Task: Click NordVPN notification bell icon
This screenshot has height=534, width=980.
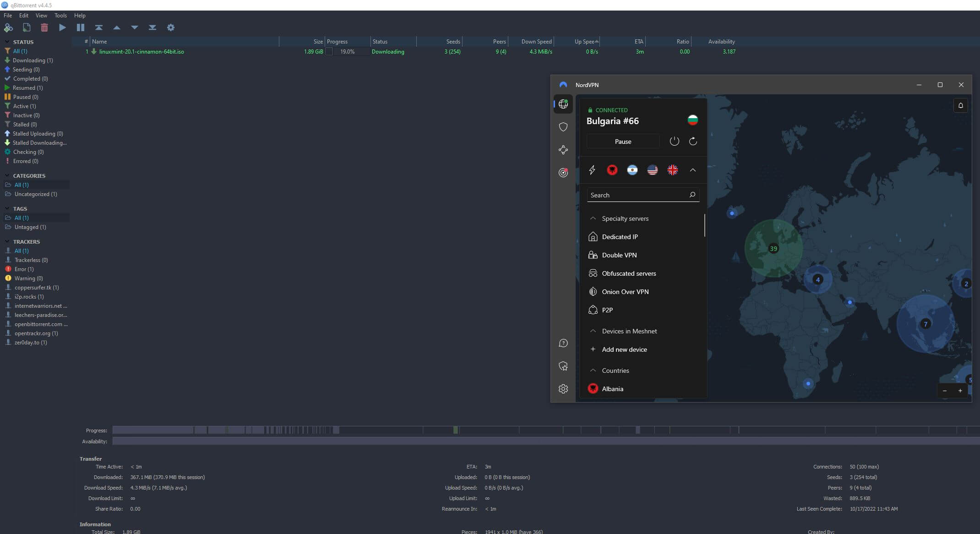Action: pos(961,105)
